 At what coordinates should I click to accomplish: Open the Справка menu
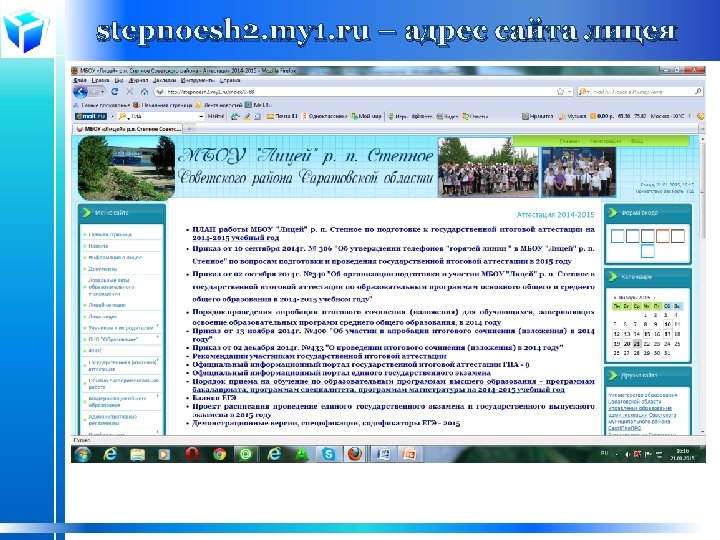230,80
